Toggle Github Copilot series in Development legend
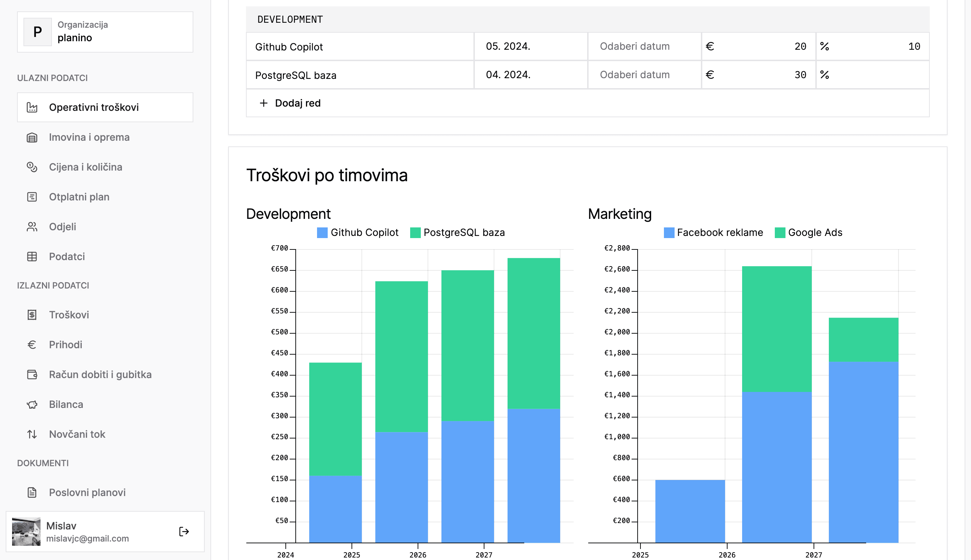Screen dimensions: 971x560 358,232
